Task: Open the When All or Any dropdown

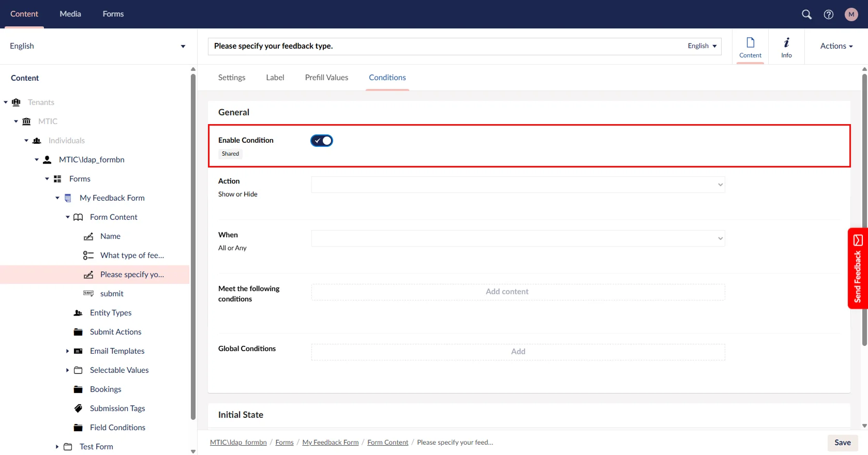Action: [518, 238]
